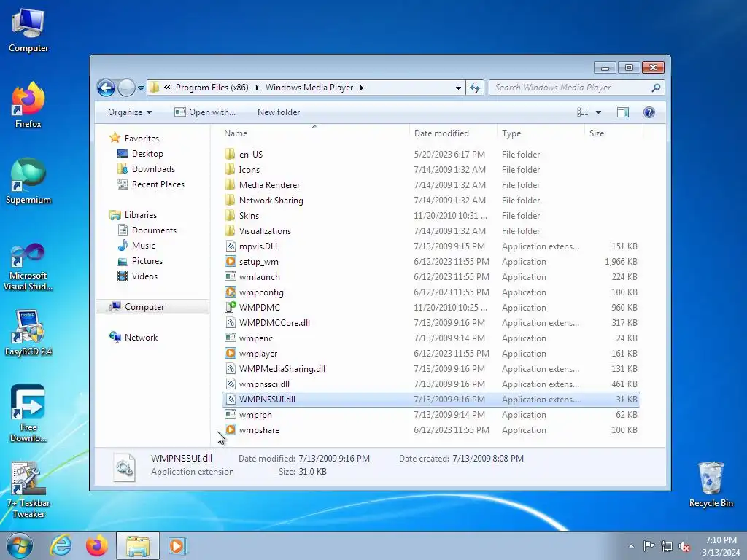Viewport: 747px width, 560px height.
Task: Expand arrow after Windows Media Player breadcrumb
Action: coord(362,87)
